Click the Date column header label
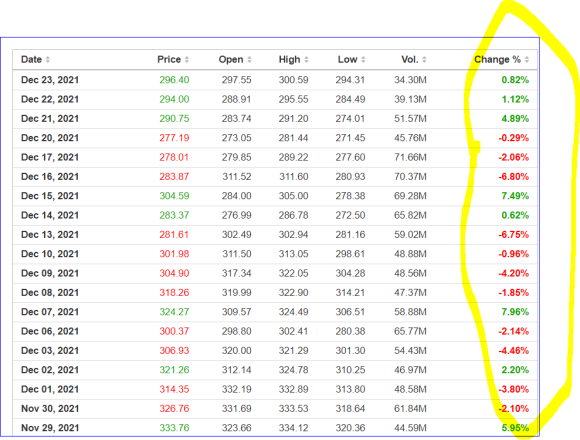The width and height of the screenshot is (580, 440). (31, 60)
